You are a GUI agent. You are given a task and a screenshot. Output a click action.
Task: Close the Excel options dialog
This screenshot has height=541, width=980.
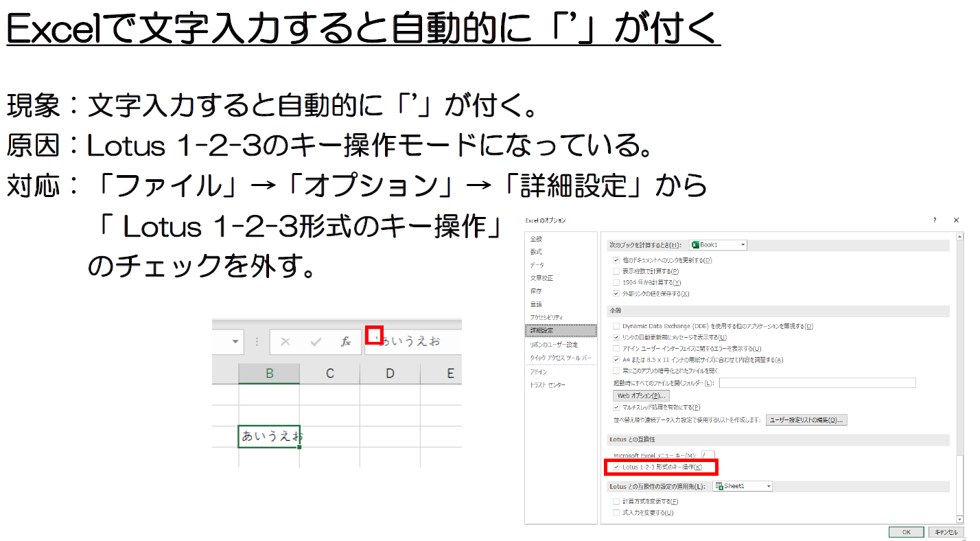pos(956,220)
